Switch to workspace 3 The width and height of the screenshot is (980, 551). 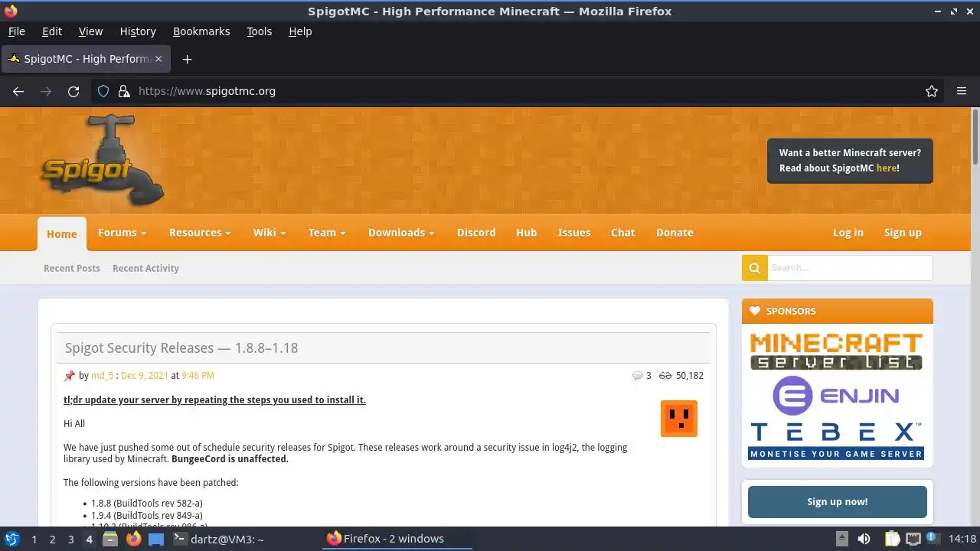coord(70,539)
